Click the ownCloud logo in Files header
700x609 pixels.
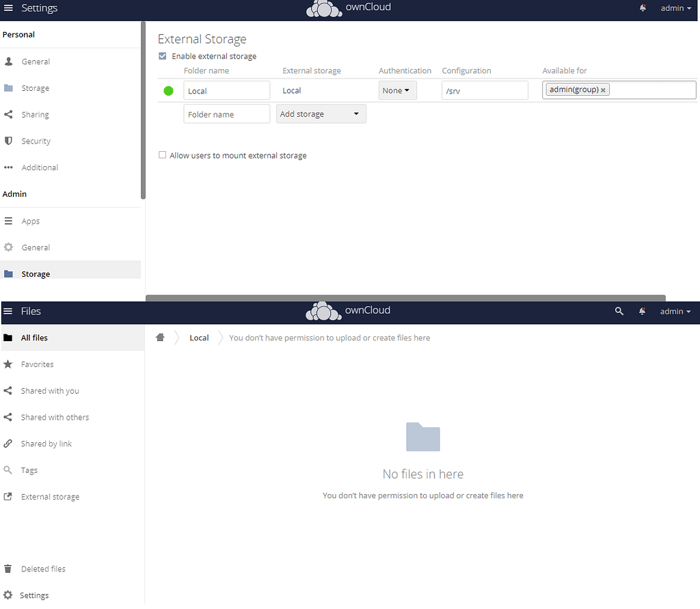348,311
